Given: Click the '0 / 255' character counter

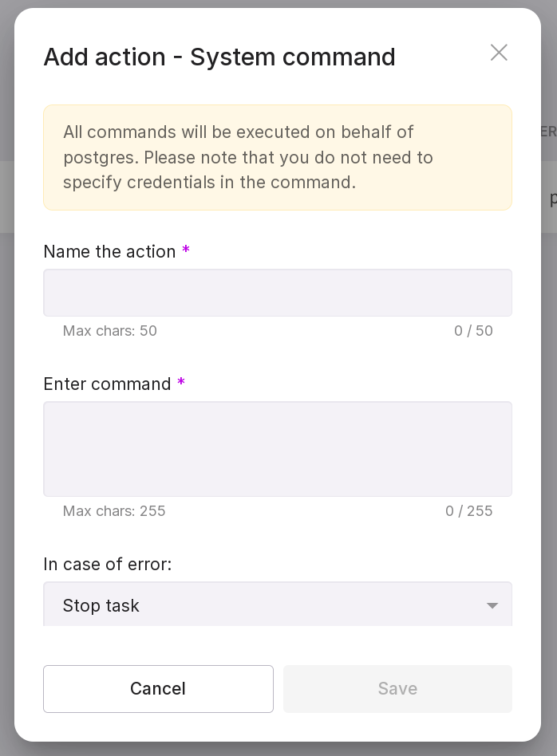Looking at the screenshot, I should (468, 511).
